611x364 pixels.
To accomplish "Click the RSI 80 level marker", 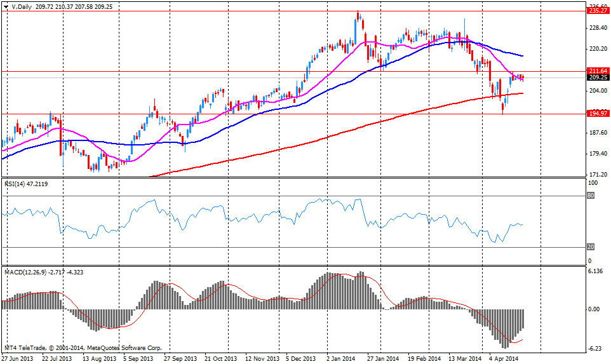I will (x=591, y=196).
